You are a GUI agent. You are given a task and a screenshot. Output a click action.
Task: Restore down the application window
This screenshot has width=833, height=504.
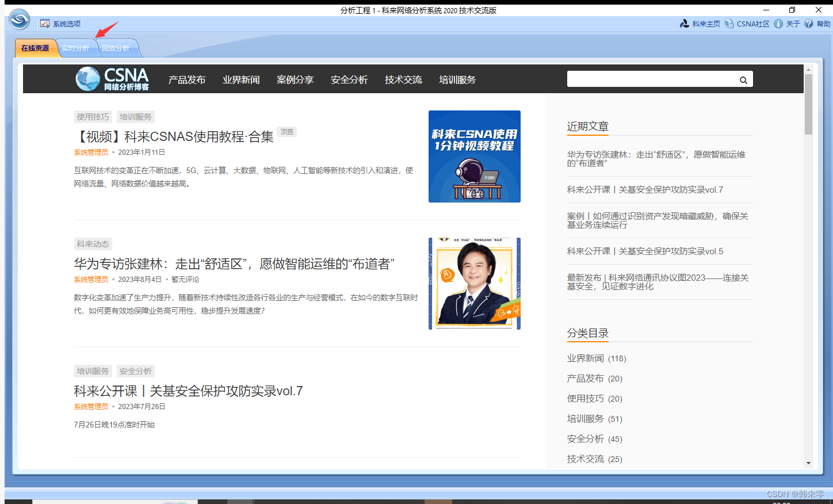pos(792,10)
